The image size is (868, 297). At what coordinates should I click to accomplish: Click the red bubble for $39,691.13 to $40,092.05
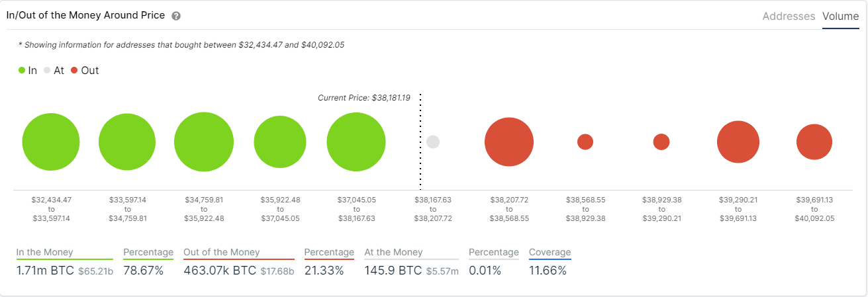tap(814, 142)
